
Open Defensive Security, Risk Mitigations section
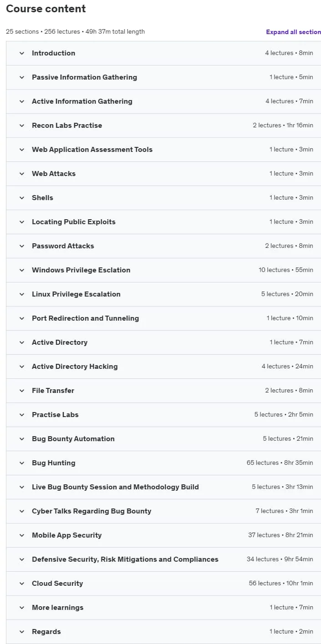[x=163, y=559]
